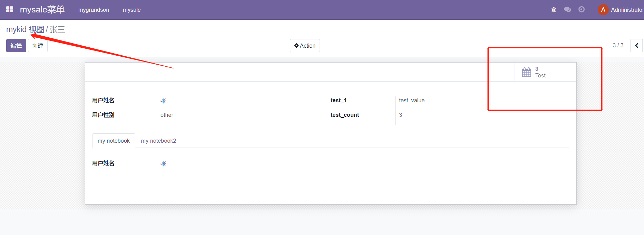
Task: Click the Administrator avatar circle
Action: (603, 10)
